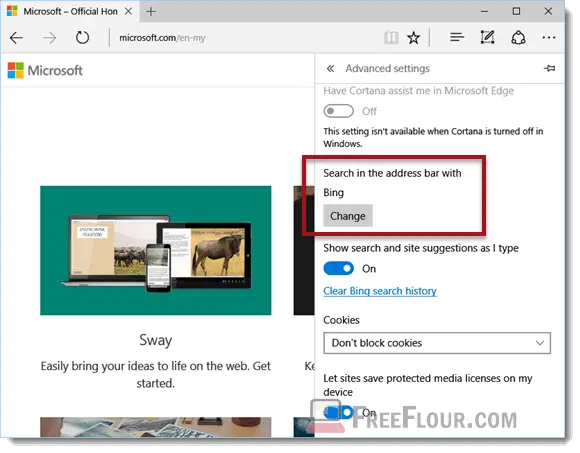Turn off search and site suggestions

338,268
